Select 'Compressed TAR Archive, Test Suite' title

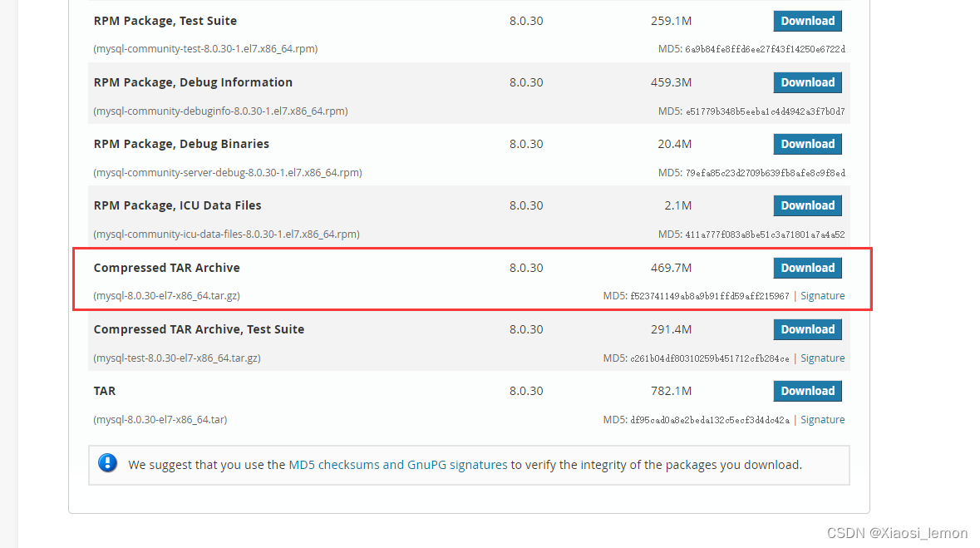click(x=199, y=329)
